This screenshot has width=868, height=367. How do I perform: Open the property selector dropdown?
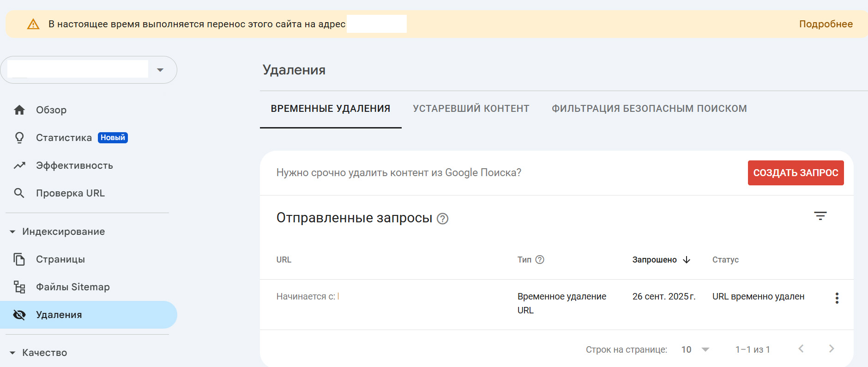(x=160, y=70)
